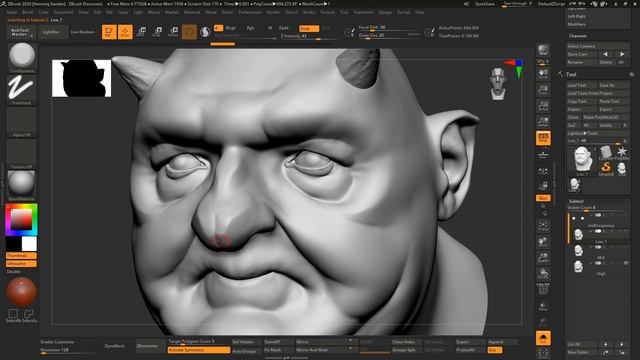Viewport: 640px width, 360px height.
Task: Toggle the Floor grid
Action: (x=543, y=155)
